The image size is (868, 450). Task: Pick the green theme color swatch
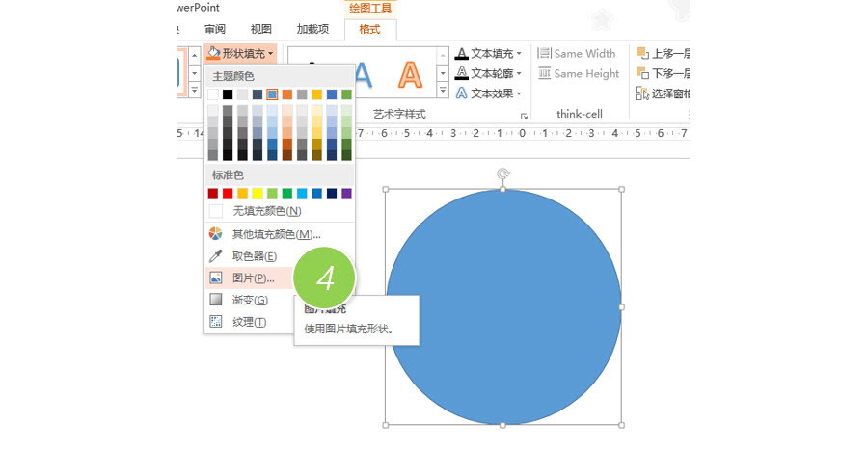tap(346, 94)
